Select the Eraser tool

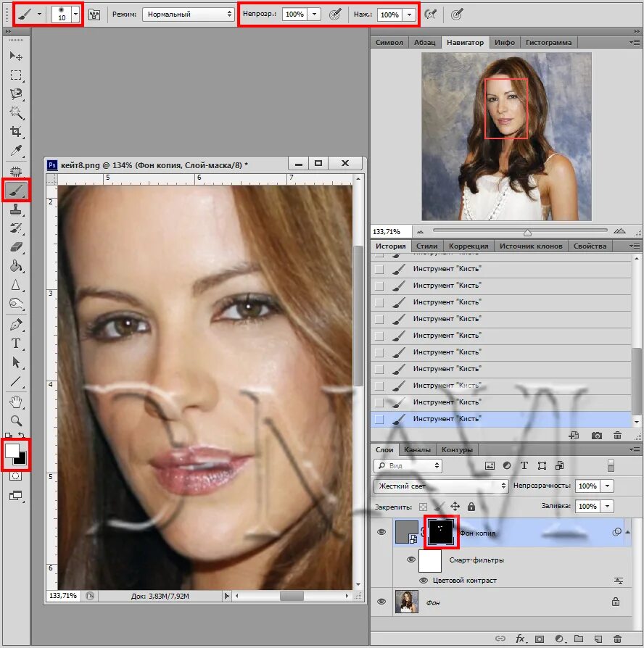coord(16,247)
